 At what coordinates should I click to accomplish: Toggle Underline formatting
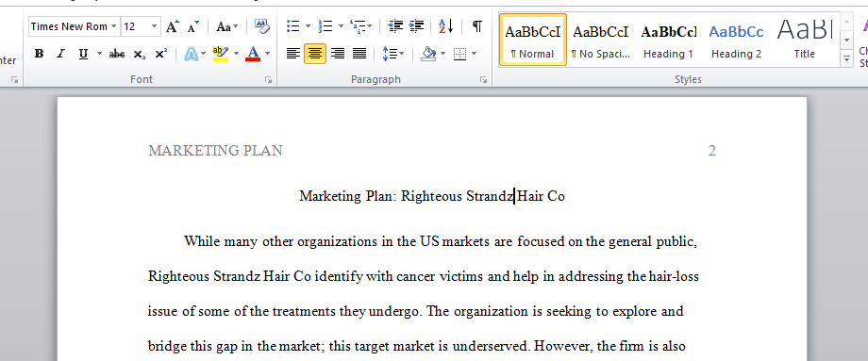click(x=84, y=54)
